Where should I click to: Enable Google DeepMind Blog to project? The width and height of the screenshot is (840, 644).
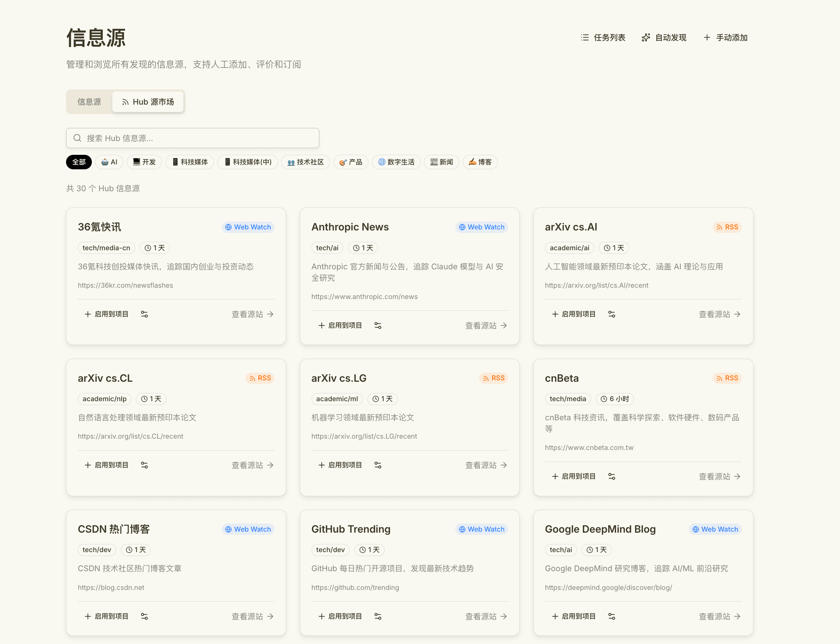click(574, 616)
